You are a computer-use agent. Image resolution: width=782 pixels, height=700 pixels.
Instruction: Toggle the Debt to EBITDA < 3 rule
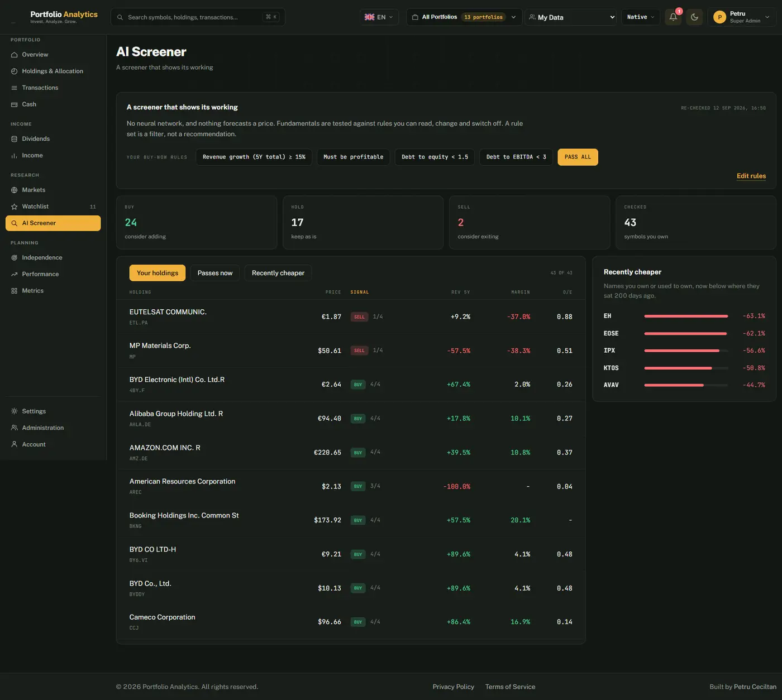(x=516, y=157)
